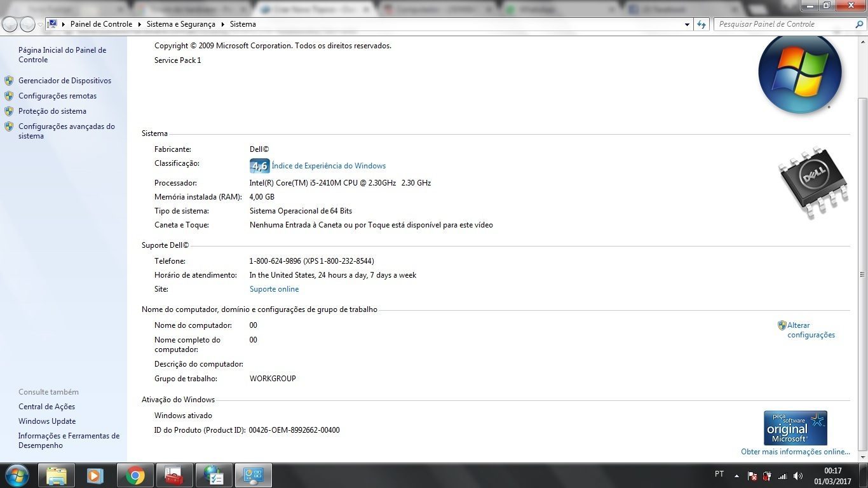
Task: Click the shield icon beside Alterar configurações
Action: pos(782,325)
